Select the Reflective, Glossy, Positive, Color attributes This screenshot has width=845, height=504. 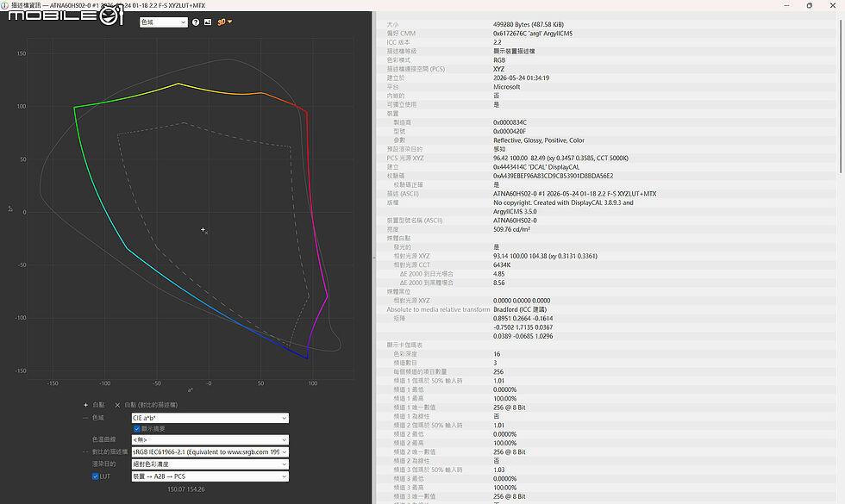tap(539, 140)
